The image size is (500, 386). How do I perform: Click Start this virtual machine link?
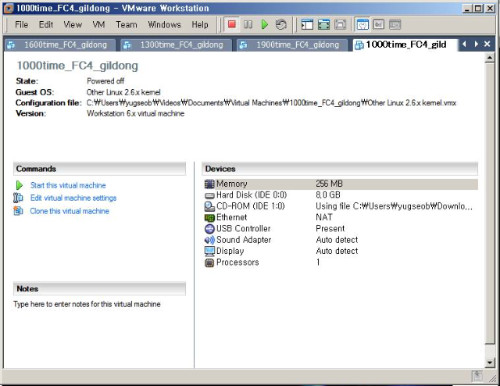[x=68, y=185]
